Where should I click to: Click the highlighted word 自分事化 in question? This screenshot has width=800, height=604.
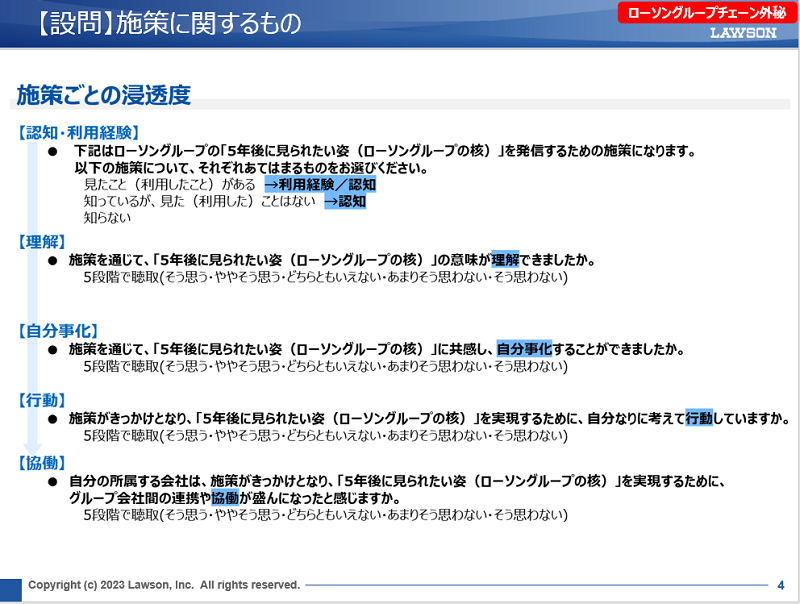tap(524, 349)
